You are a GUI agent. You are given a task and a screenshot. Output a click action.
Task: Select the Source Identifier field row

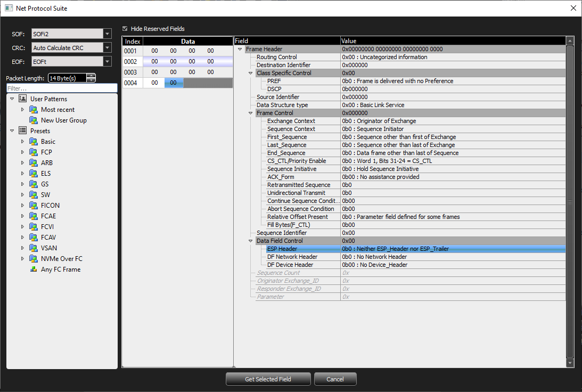tap(410, 97)
